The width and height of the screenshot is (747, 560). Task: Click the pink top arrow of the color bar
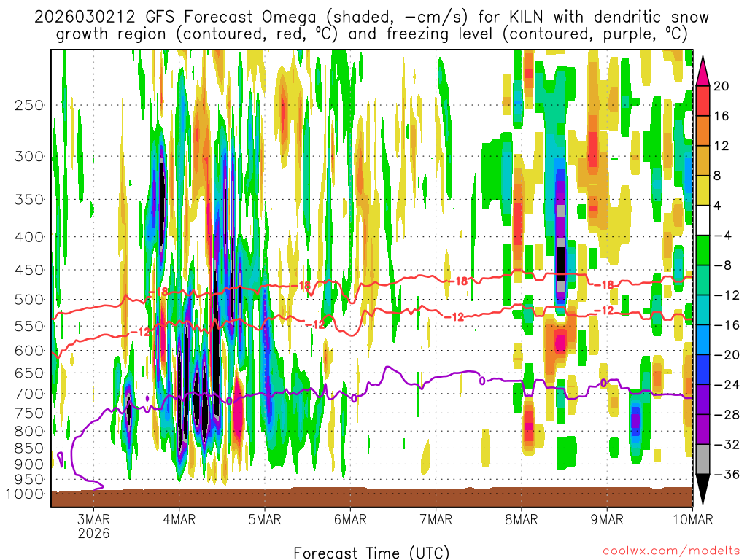703,72
